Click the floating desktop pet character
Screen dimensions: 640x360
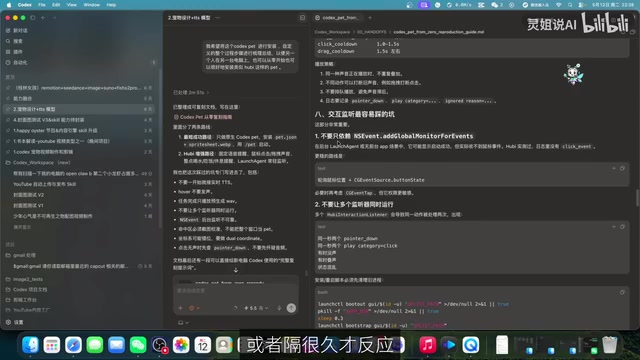click(x=573, y=74)
